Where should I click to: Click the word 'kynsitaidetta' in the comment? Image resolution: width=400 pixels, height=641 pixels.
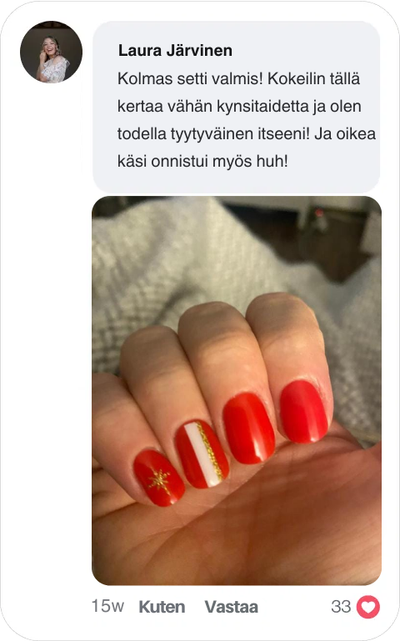(263, 106)
